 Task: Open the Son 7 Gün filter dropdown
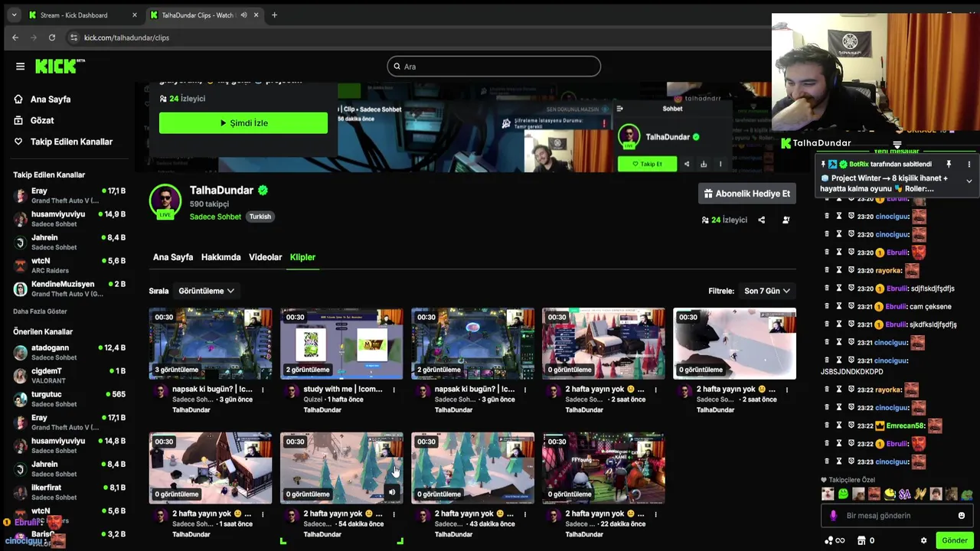pos(767,291)
